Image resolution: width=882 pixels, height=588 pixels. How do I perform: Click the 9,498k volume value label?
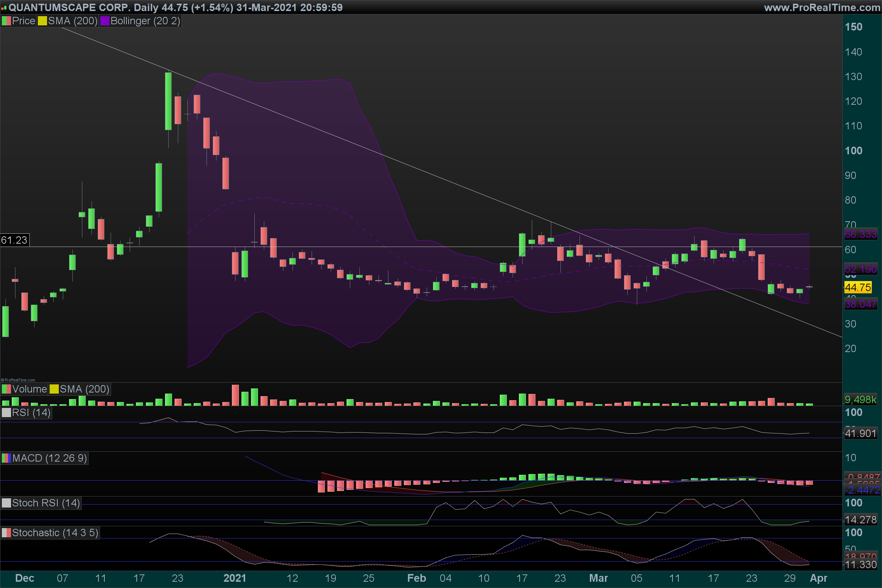click(860, 400)
